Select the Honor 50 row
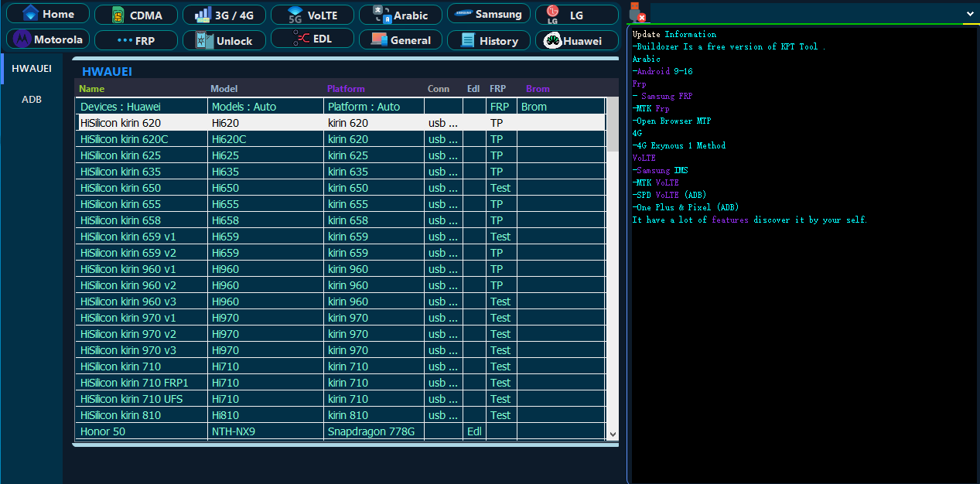 click(x=340, y=431)
